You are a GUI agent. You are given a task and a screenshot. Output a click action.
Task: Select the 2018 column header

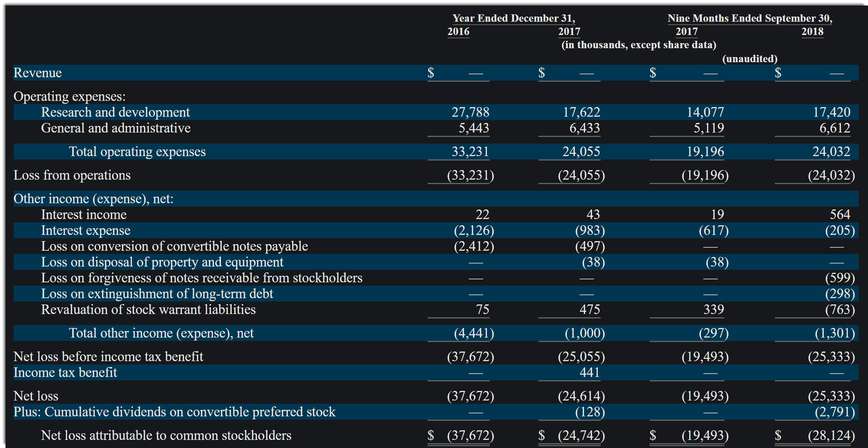(x=812, y=32)
